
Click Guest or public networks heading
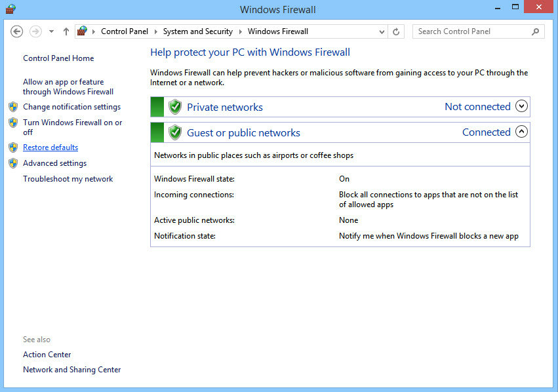(x=243, y=132)
